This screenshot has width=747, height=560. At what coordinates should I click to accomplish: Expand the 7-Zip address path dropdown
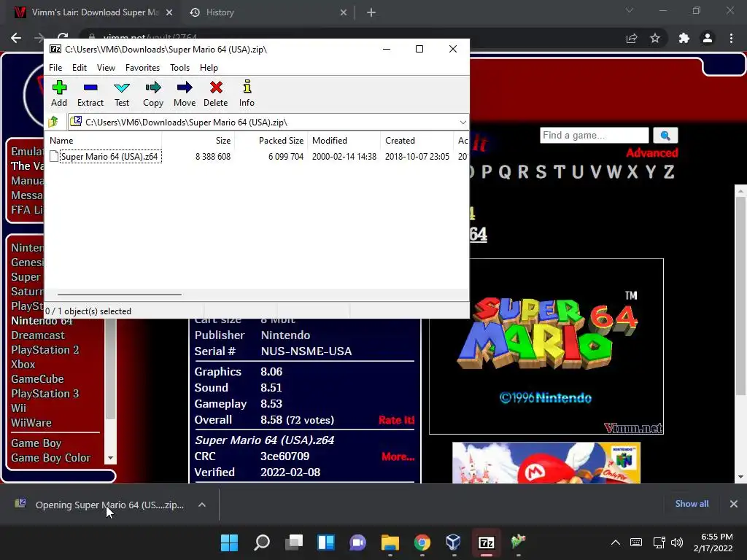(462, 122)
